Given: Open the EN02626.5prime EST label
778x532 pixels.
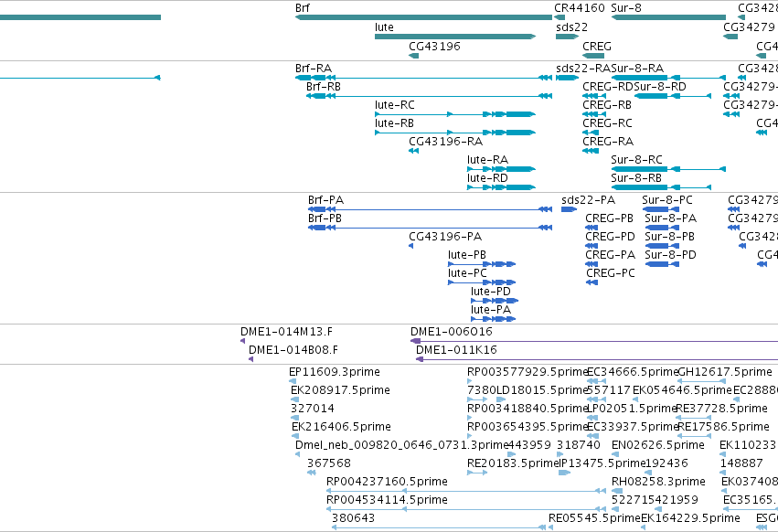Looking at the screenshot, I should pos(658,445).
